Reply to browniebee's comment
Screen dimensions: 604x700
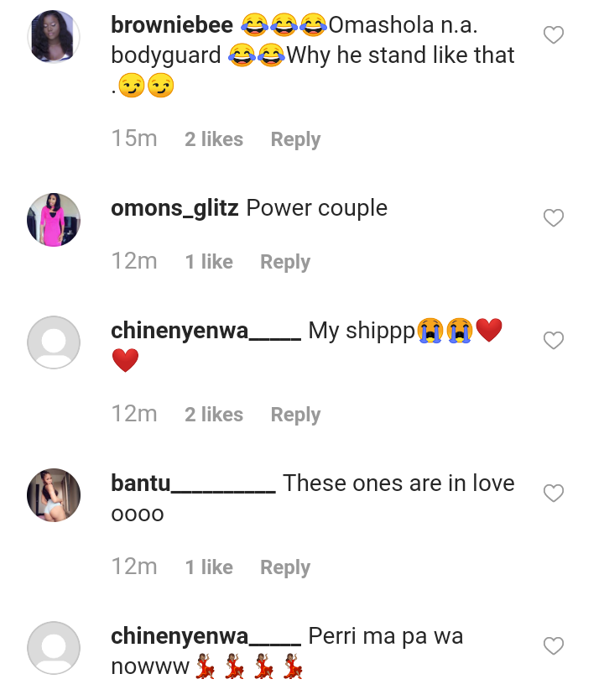tap(295, 139)
